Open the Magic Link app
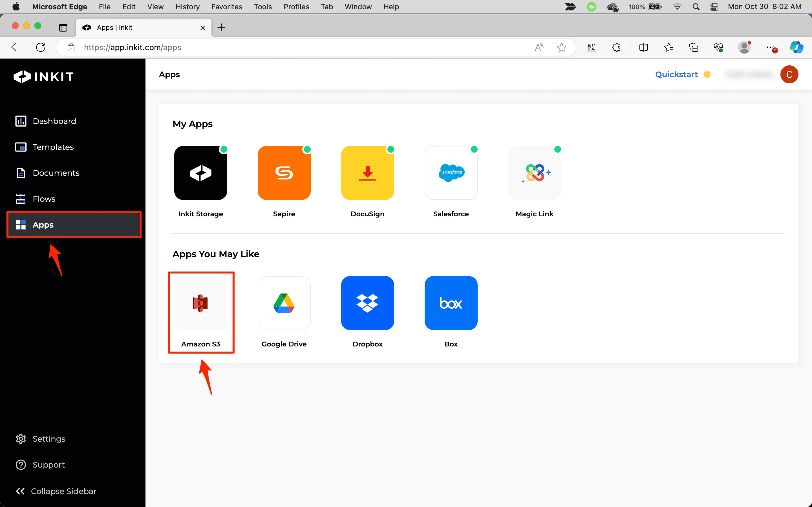Viewport: 812px width, 507px height. click(534, 173)
